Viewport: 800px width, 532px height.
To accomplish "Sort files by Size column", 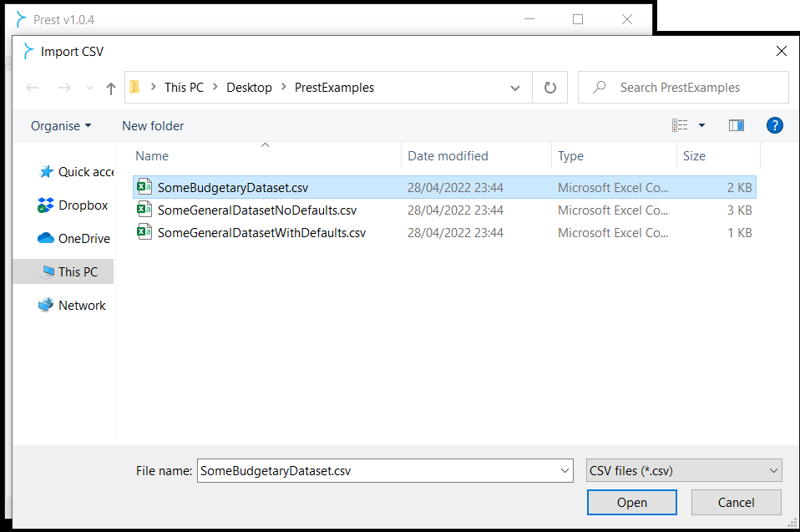I will (719, 156).
